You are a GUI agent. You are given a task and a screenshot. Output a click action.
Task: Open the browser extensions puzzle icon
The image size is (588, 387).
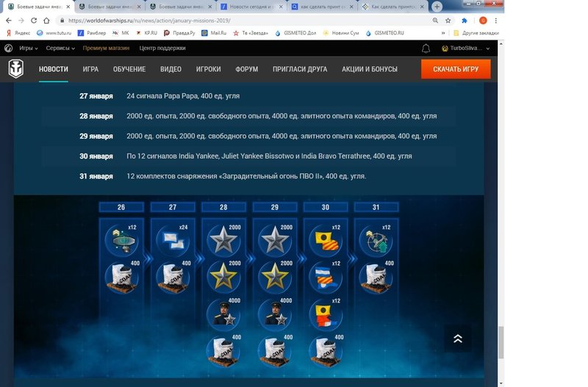click(x=465, y=21)
